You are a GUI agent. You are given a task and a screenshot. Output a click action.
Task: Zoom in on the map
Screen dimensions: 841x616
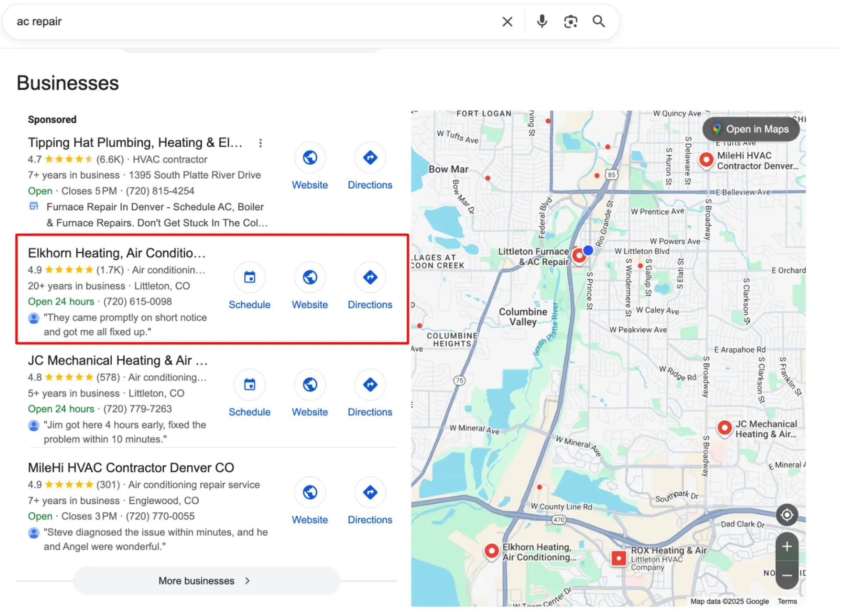(x=787, y=546)
